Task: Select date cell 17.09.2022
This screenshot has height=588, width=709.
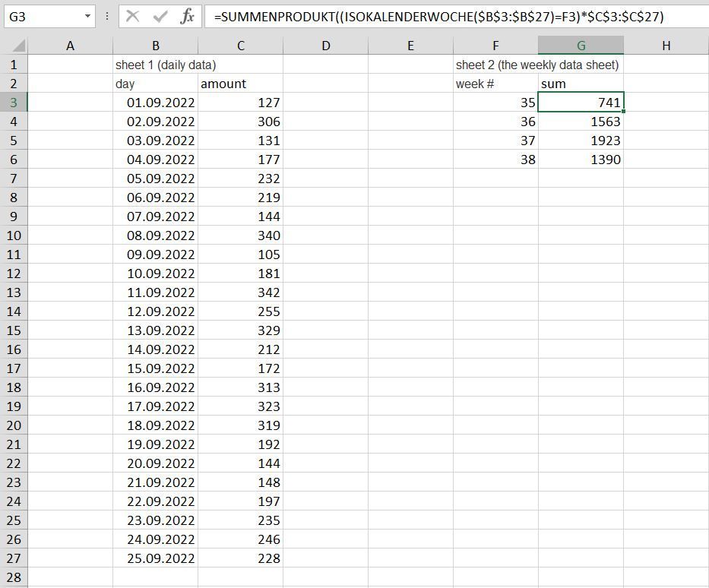Action: click(x=155, y=406)
